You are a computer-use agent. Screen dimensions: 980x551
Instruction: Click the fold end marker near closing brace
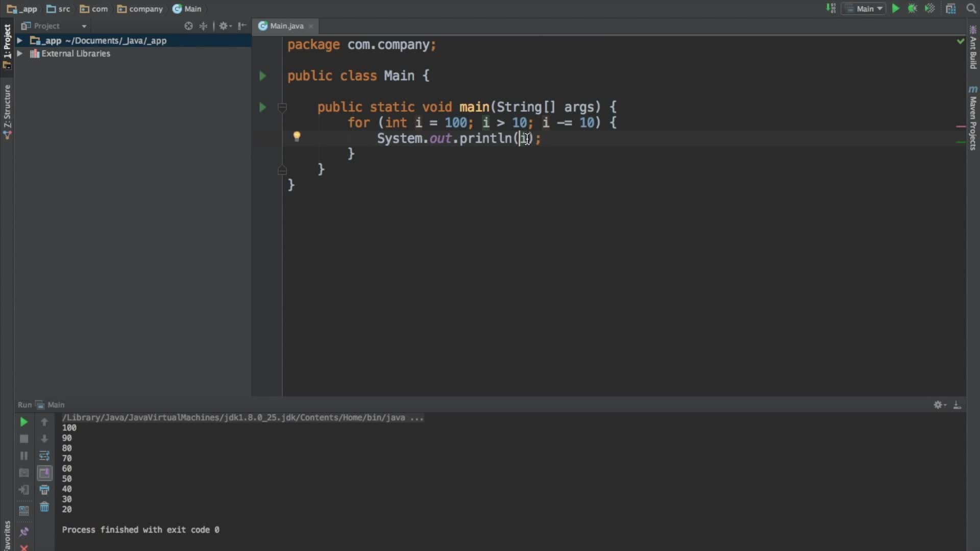coord(282,170)
